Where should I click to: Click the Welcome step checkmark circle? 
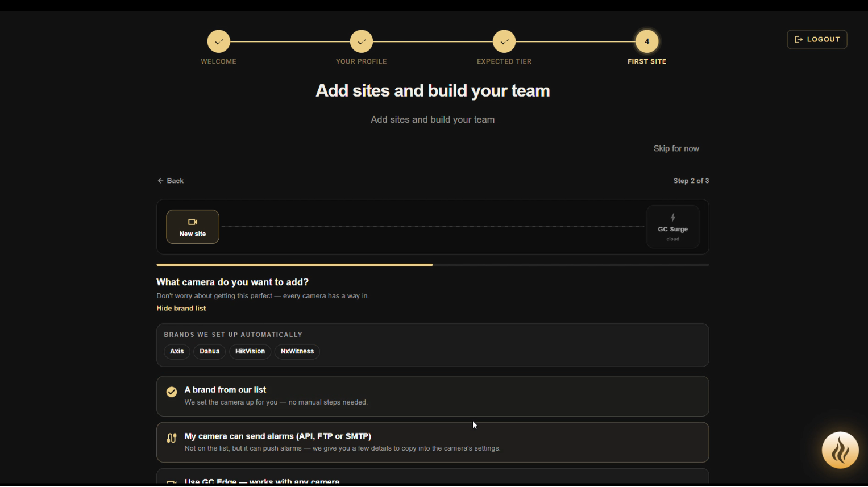click(219, 41)
